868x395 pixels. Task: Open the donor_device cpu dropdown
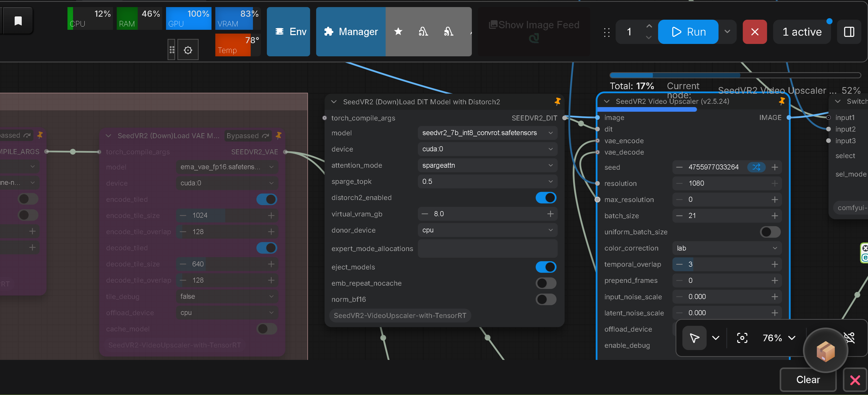(488, 230)
